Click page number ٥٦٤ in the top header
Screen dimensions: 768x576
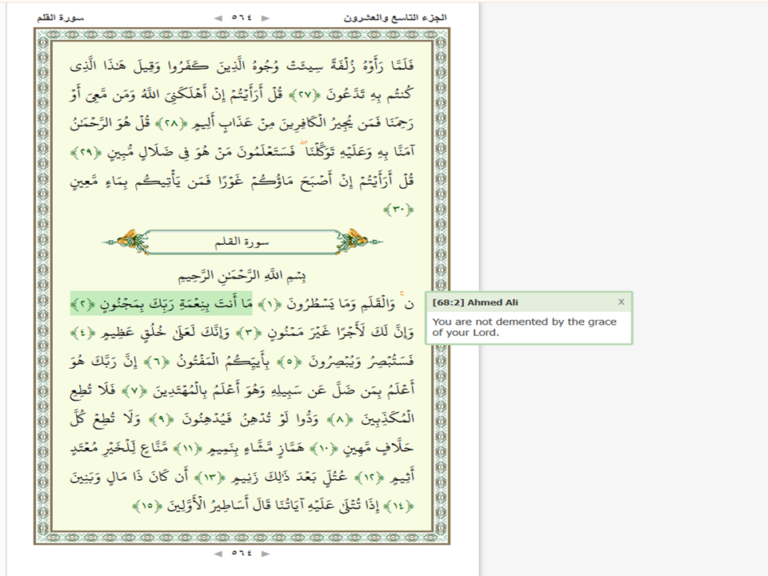coord(241,18)
